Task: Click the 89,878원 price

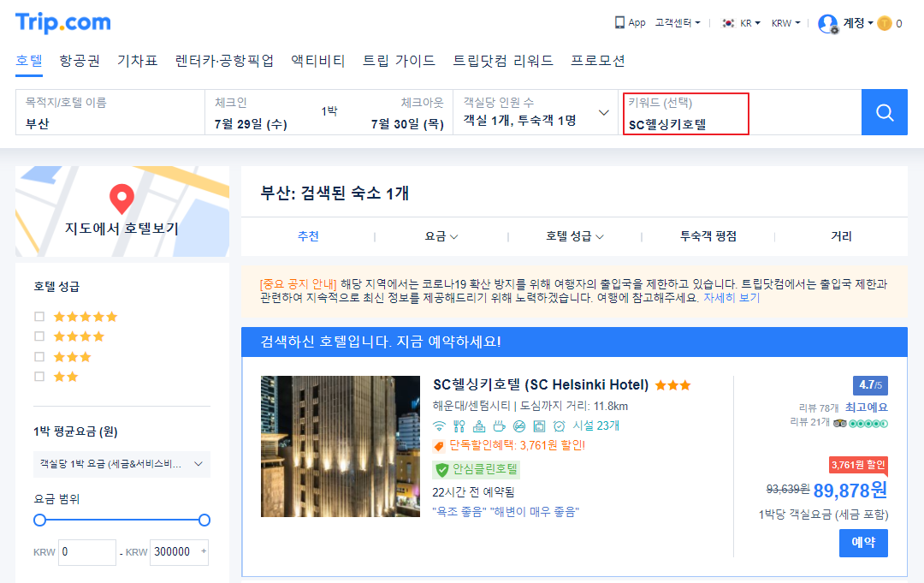Action: point(850,490)
